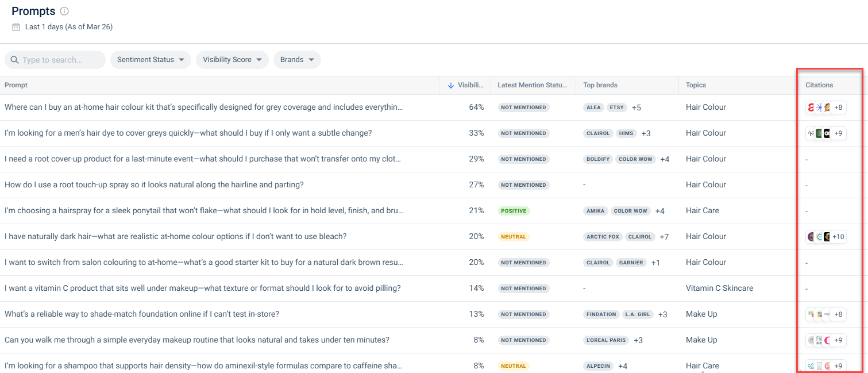Open the men's hair dye greys prompt
This screenshot has width=868, height=373.
point(188,133)
